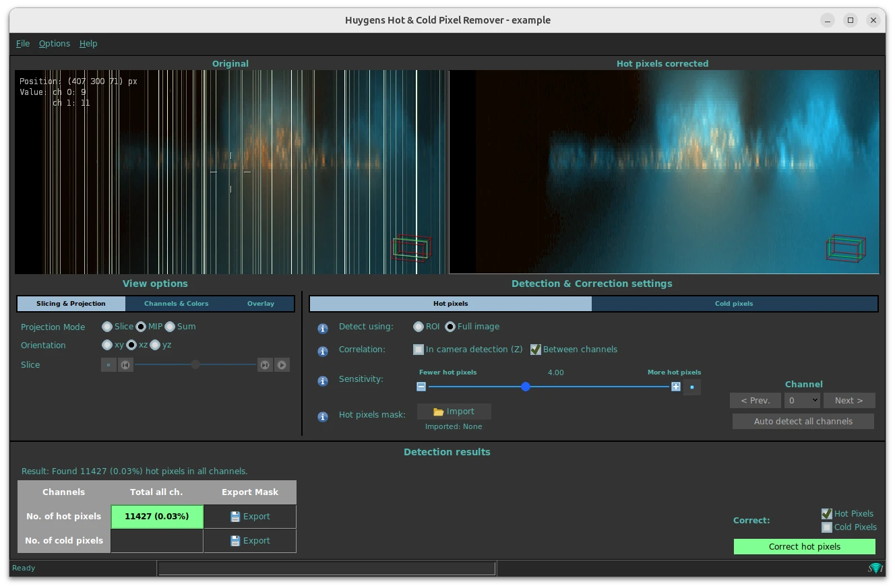Switch to the Cold pixels tab

pyautogui.click(x=734, y=304)
